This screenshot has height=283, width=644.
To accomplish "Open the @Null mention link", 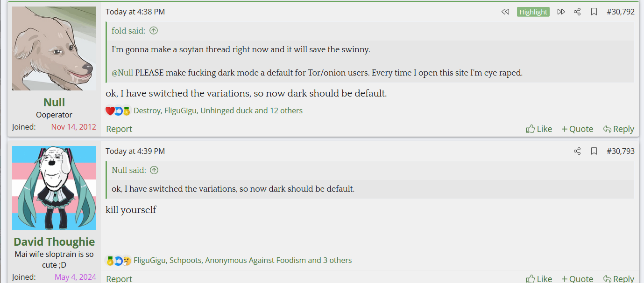I will pos(122,73).
